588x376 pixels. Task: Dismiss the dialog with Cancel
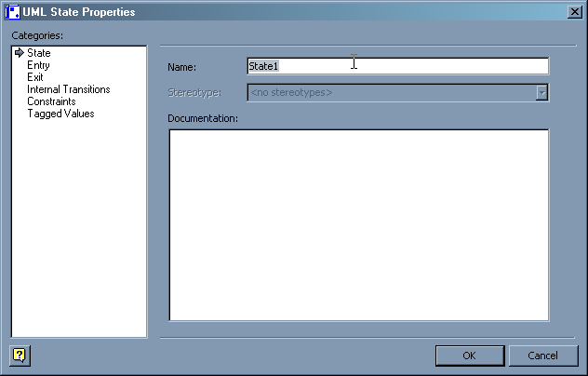tap(542, 356)
